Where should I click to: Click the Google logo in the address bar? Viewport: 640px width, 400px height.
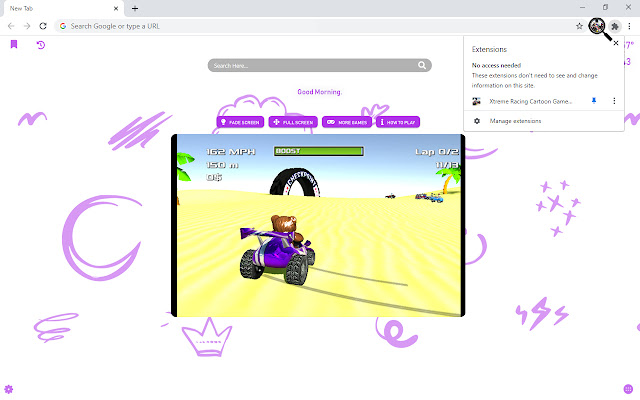coord(63,26)
